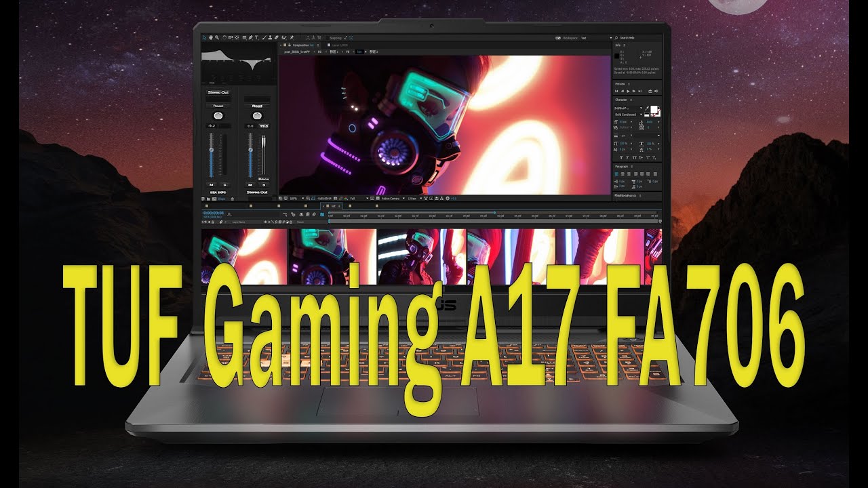
Task: Toggle the Snapping option in the toolbar
Action: click(334, 38)
